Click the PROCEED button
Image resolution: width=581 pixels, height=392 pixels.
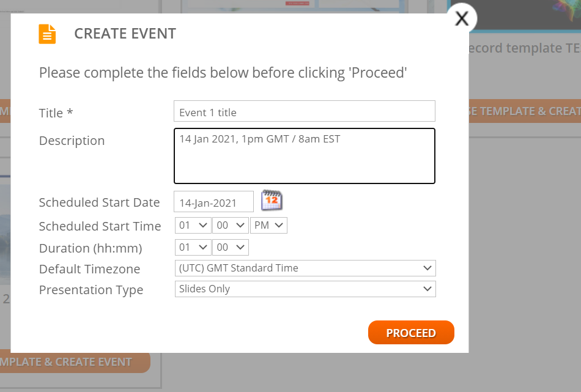pos(411,332)
